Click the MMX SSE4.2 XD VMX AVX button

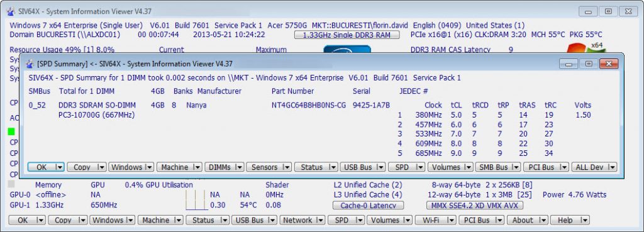(475, 206)
